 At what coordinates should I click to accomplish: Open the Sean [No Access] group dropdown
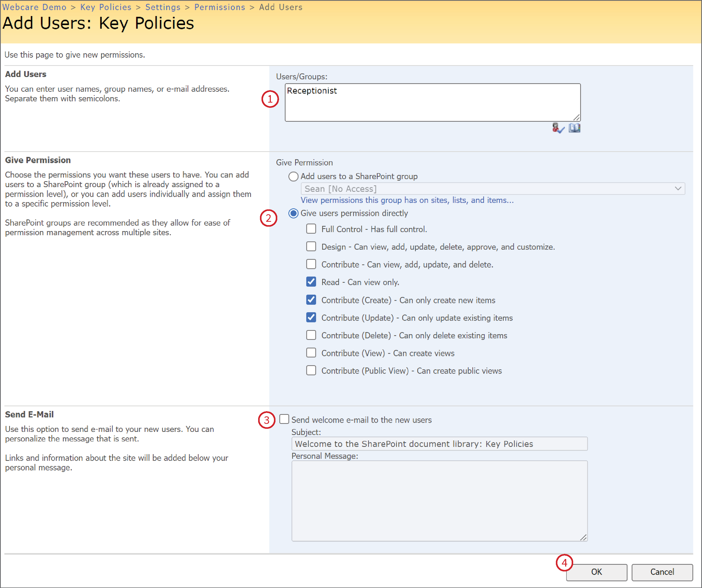point(493,189)
